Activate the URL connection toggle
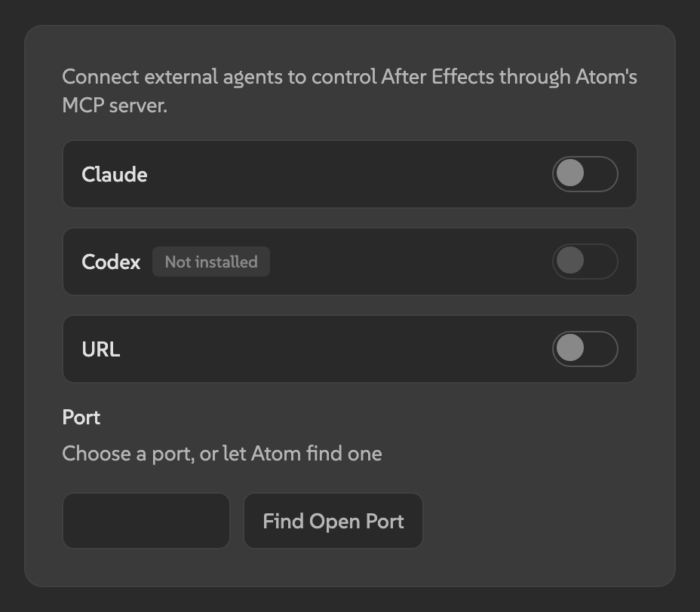The width and height of the screenshot is (700, 612). [x=585, y=349]
